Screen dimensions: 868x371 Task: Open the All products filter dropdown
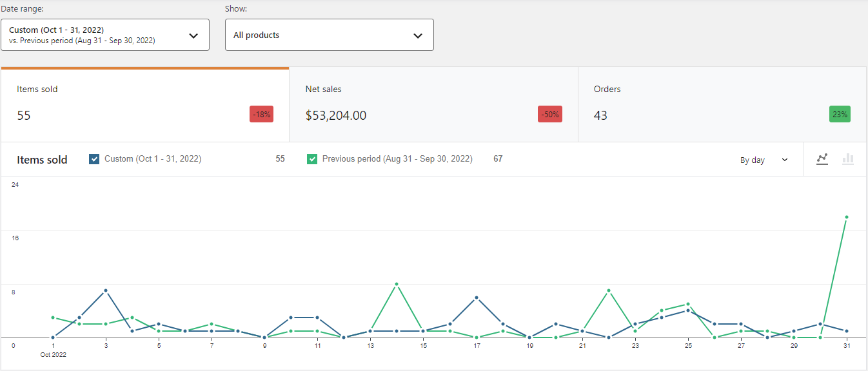tap(330, 35)
